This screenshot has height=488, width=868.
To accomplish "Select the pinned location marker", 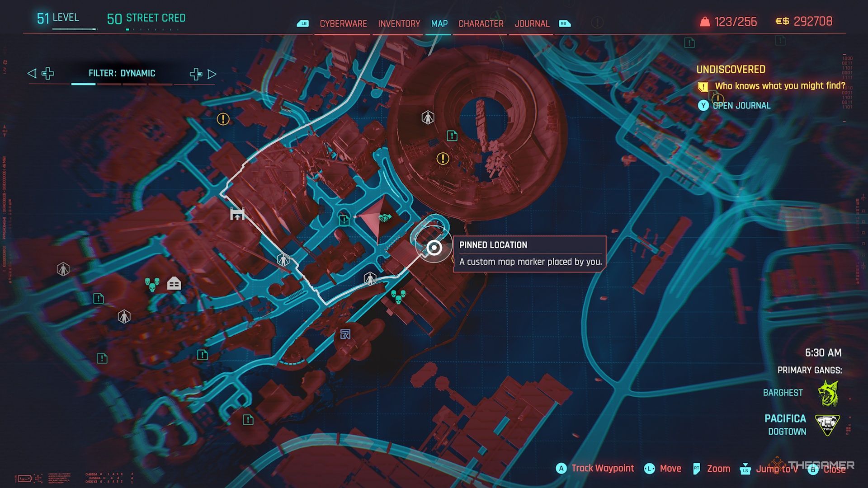I will (x=434, y=248).
